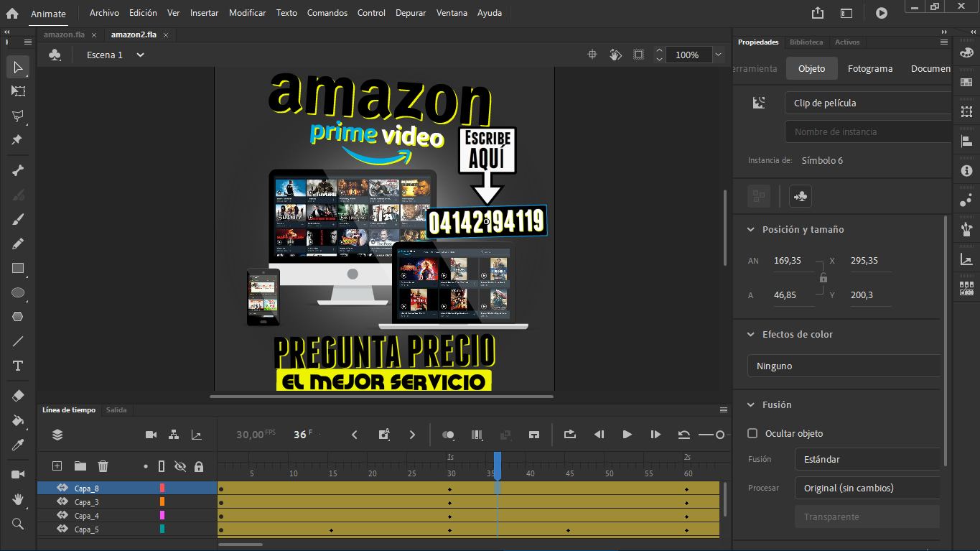The width and height of the screenshot is (980, 551).
Task: Select the PolyStar hexagon tool
Action: 18,317
